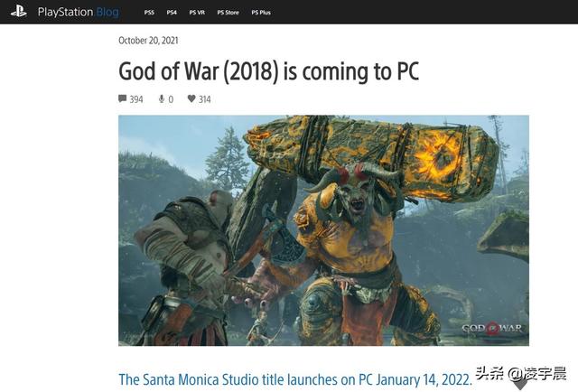Click the God of War logo watermark

coord(491,328)
